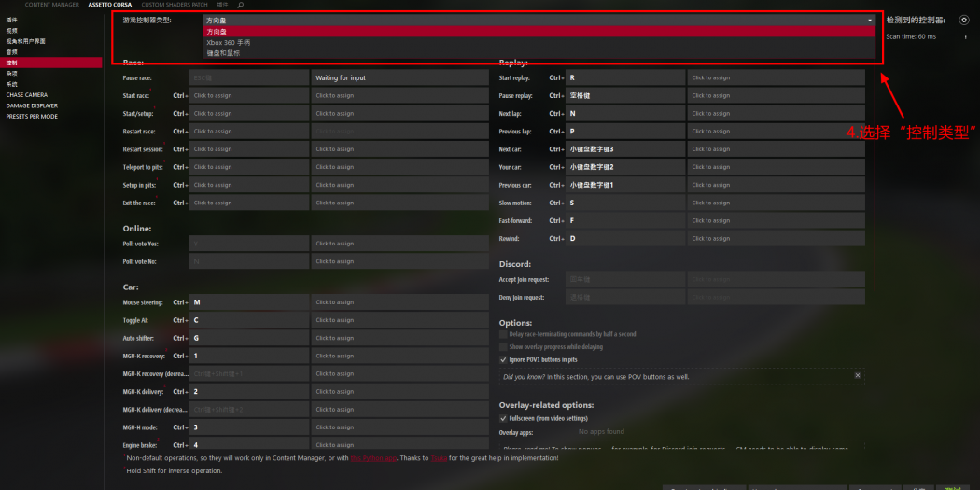The height and width of the screenshot is (490, 980).
Task: Click Pause race 'Waiting for input' field
Action: [x=400, y=77]
